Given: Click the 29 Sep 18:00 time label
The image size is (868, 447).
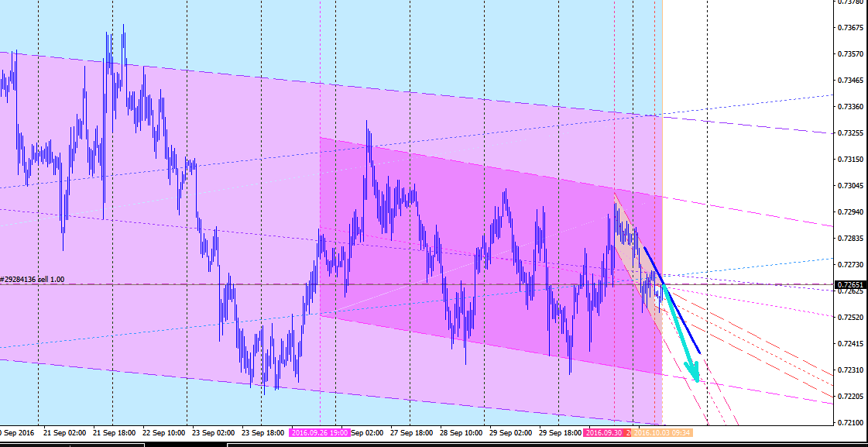Looking at the screenshot, I should (x=561, y=432).
